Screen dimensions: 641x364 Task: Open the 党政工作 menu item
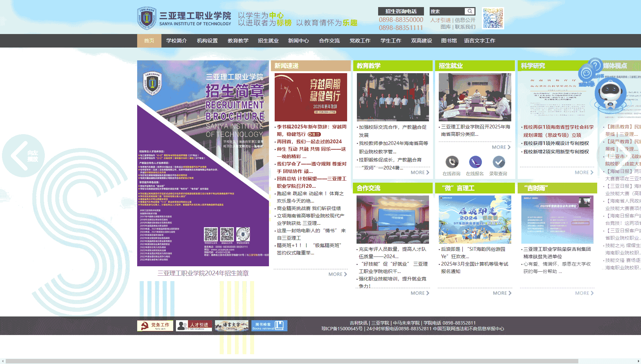coord(360,40)
